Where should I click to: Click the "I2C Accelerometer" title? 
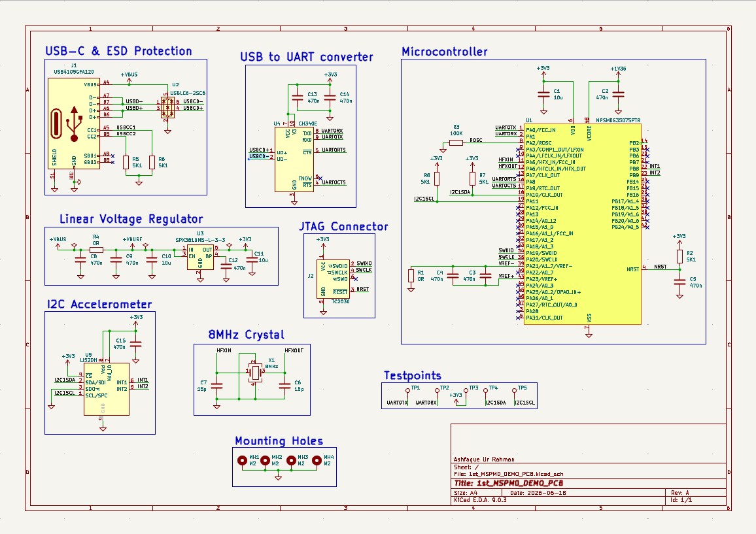click(99, 304)
